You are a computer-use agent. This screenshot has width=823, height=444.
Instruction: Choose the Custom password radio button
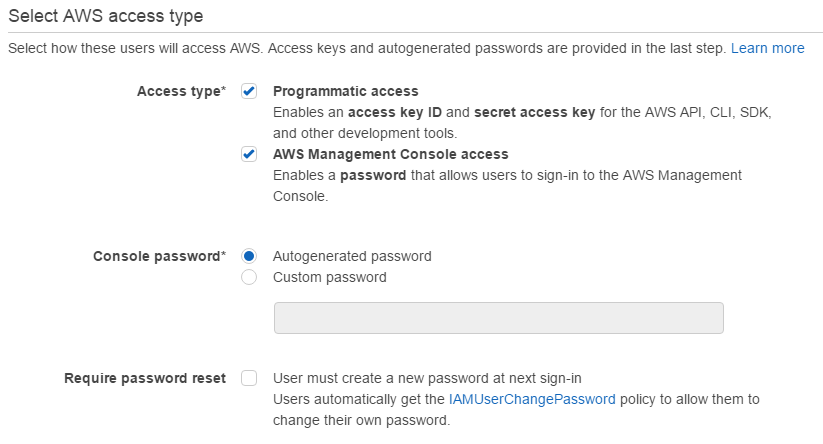coord(249,277)
